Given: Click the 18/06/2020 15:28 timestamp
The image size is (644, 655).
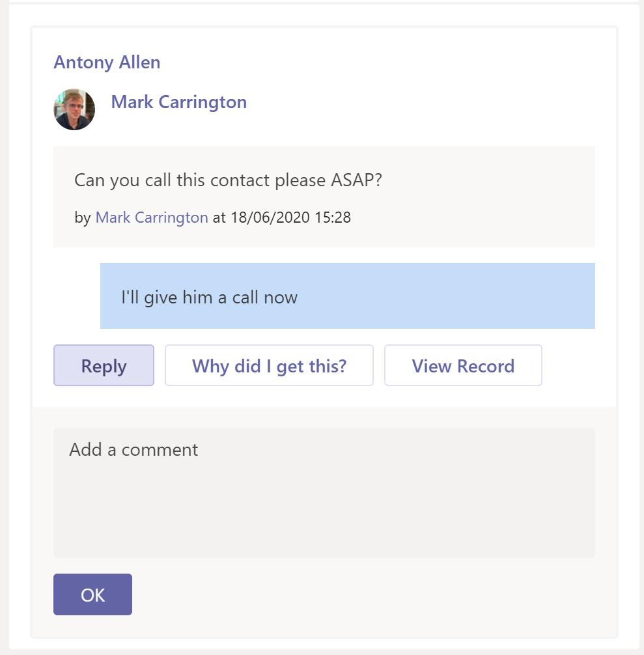Looking at the screenshot, I should 290,217.
